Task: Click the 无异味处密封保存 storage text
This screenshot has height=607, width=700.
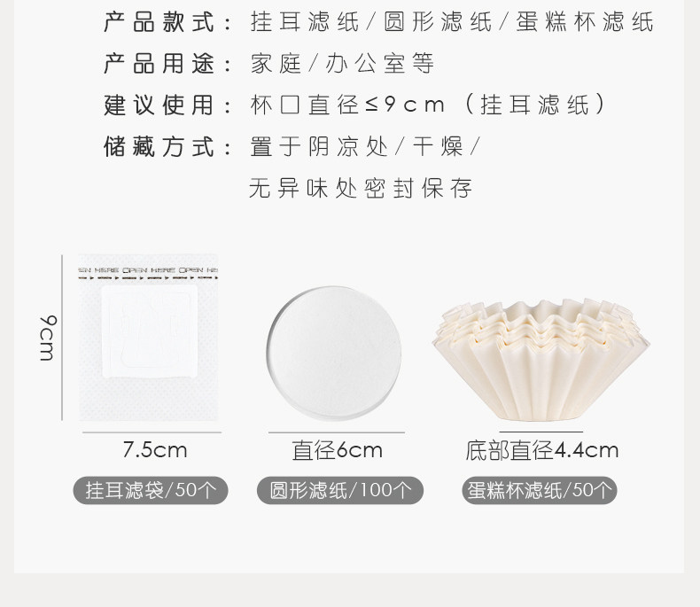Action: tap(361, 188)
